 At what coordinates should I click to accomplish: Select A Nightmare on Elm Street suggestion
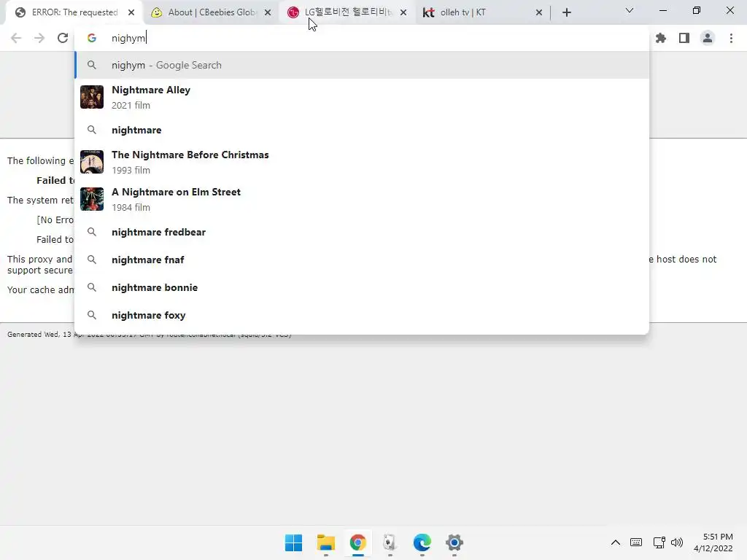(362, 199)
